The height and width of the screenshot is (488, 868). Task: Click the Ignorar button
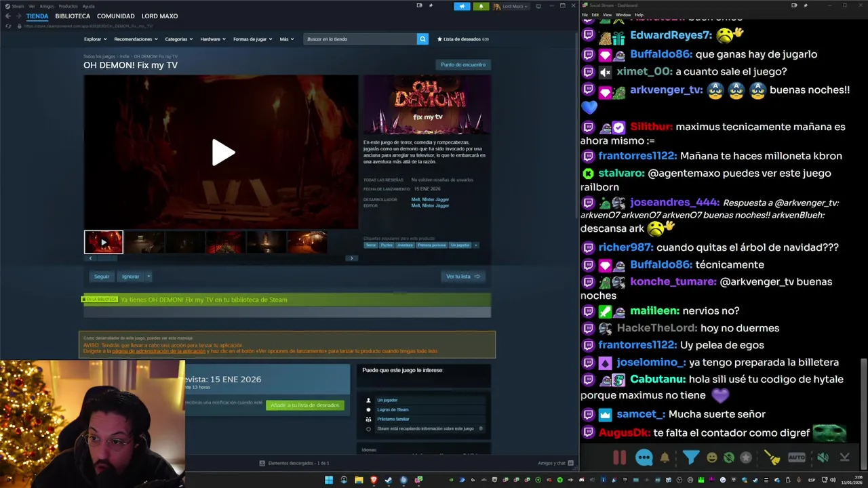tap(130, 277)
